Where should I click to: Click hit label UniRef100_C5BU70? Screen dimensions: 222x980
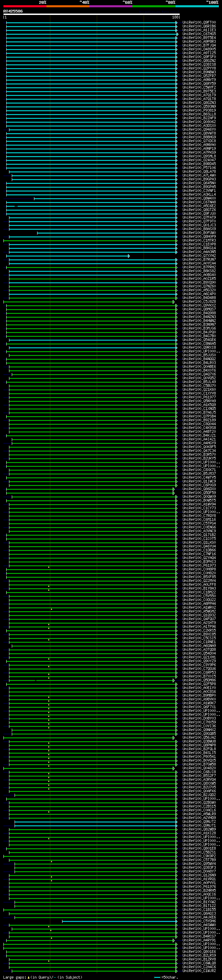pos(199,386)
